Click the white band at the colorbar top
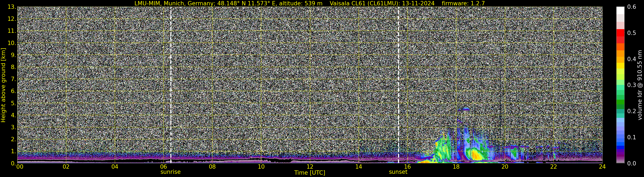 pyautogui.click(x=620, y=10)
